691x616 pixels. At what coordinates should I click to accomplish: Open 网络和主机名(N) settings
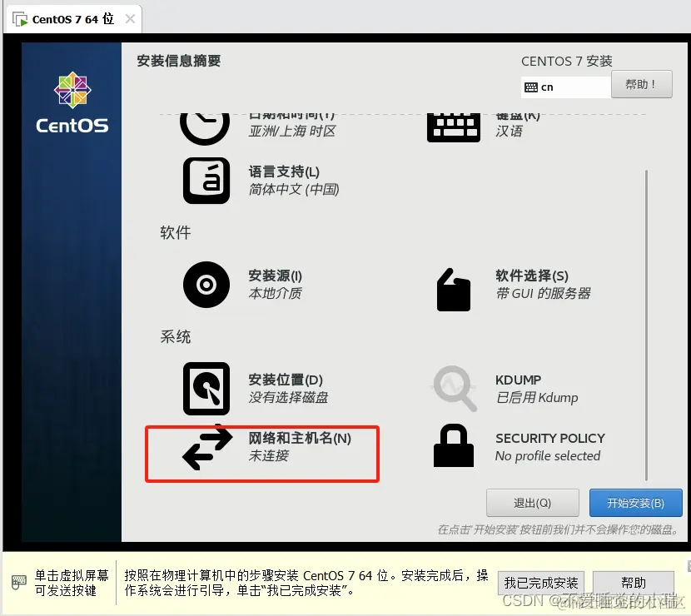(300, 439)
